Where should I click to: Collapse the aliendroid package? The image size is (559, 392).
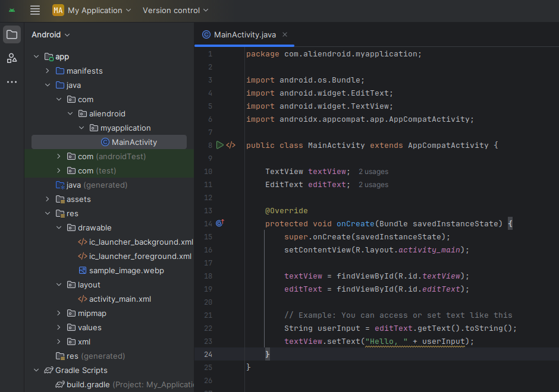[x=70, y=113]
